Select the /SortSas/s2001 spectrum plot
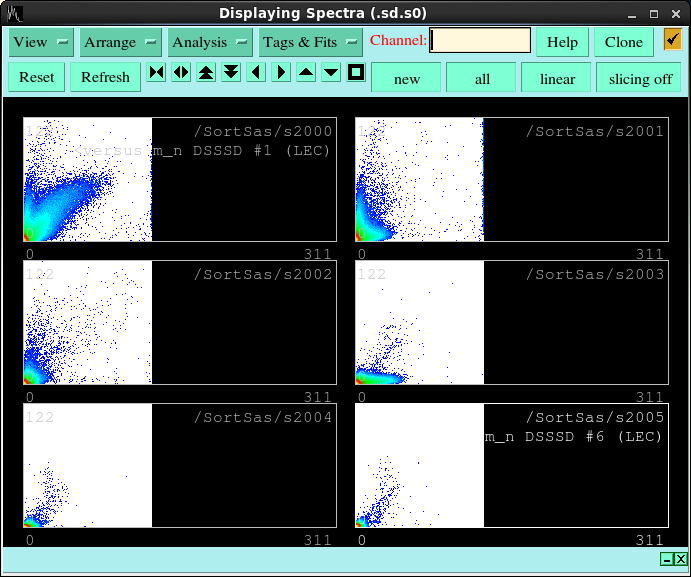The width and height of the screenshot is (691, 577). (512, 179)
